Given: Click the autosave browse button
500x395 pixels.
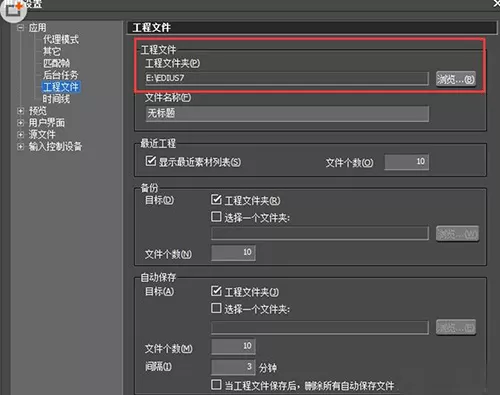Looking at the screenshot, I should click(456, 327).
